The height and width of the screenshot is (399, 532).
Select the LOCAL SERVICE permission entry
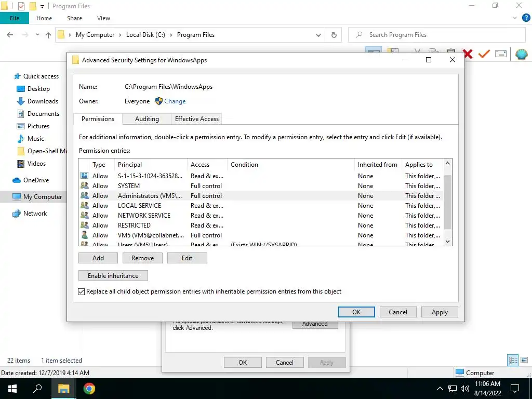click(261, 206)
